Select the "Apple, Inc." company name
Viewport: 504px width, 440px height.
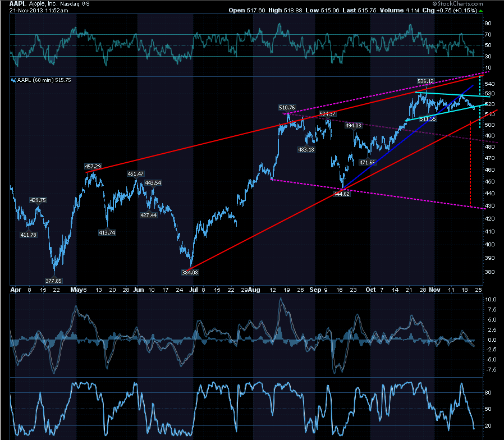click(44, 4)
